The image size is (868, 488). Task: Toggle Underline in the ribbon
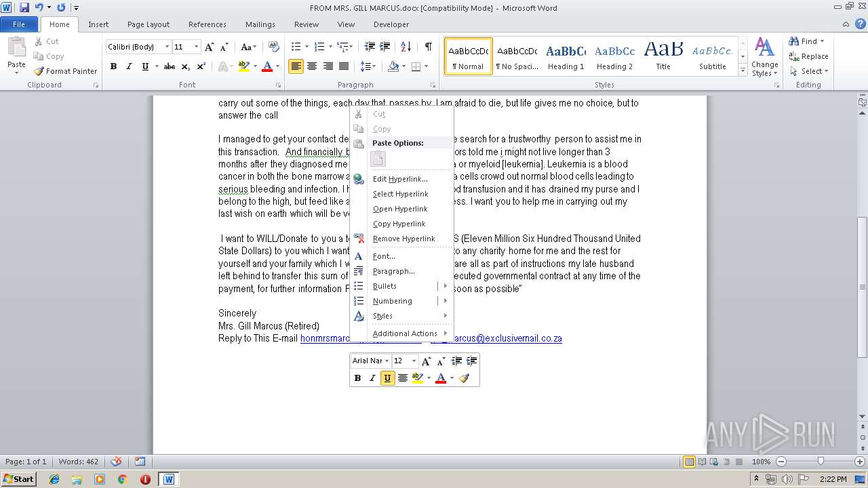pos(145,66)
